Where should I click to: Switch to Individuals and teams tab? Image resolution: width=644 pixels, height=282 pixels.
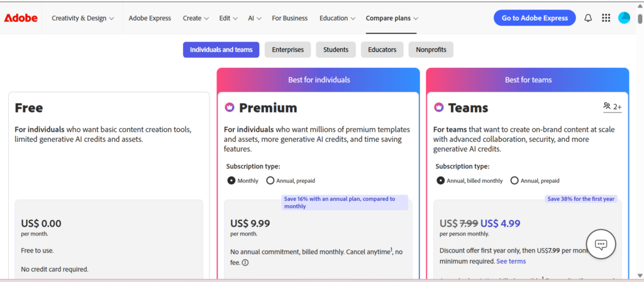221,50
